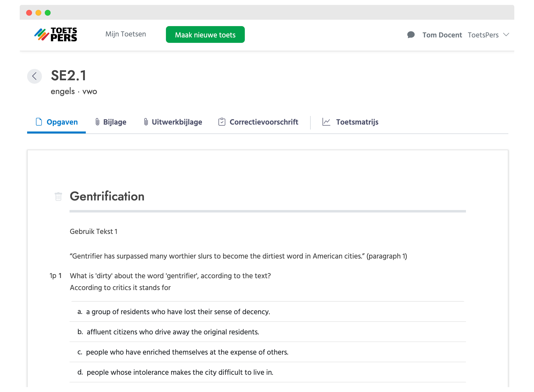Click the Correctievoorschrift clipboard icon
The width and height of the screenshot is (534, 392).
point(222,122)
